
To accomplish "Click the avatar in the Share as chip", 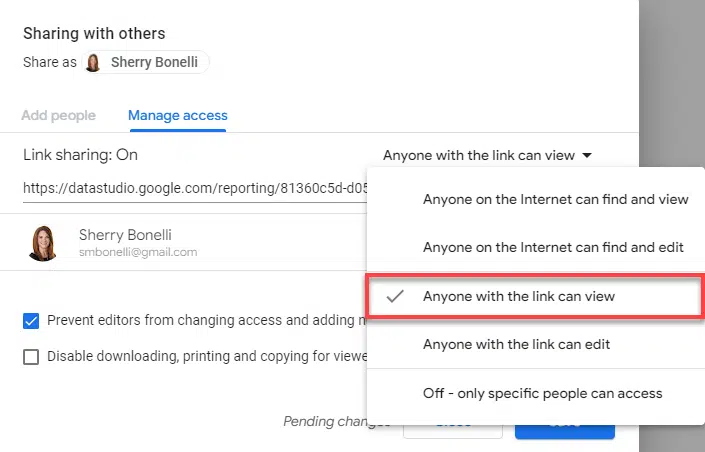I will tap(94, 63).
